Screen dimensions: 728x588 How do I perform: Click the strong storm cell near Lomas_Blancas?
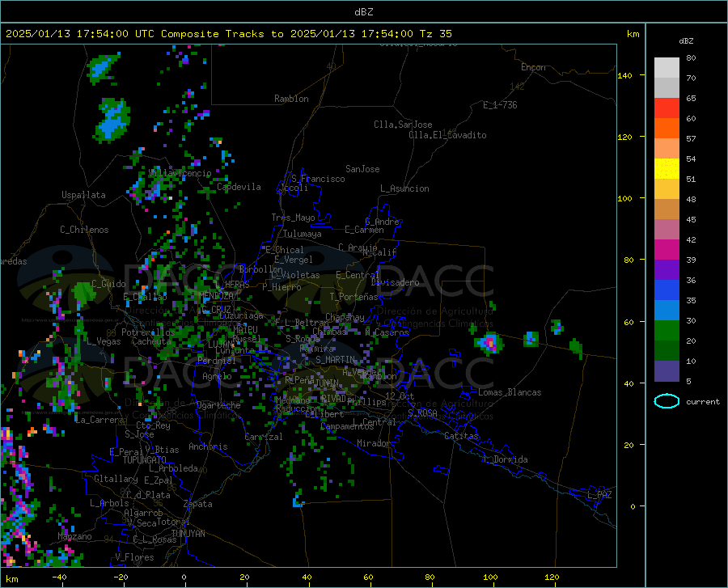489,344
